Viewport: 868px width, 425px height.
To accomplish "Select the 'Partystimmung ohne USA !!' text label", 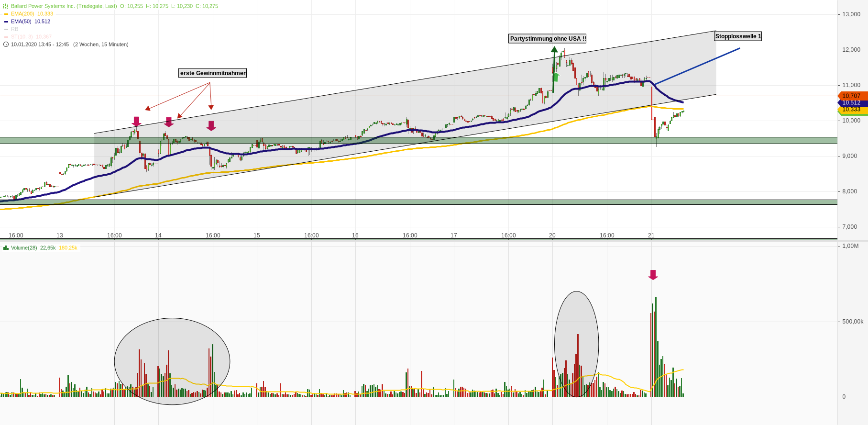I will point(547,39).
